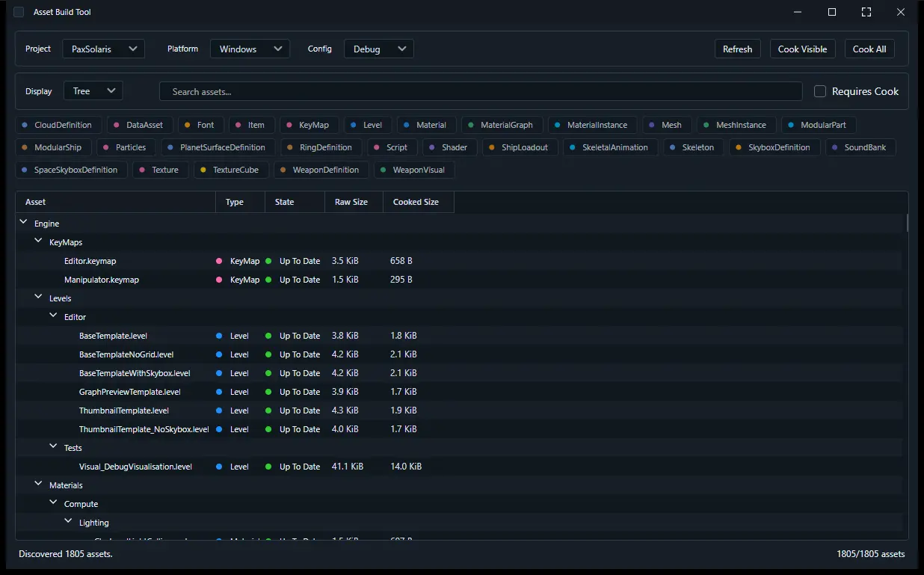The height and width of the screenshot is (575, 924).
Task: Select the Manipulator.keymap asset row
Action: pos(459,280)
